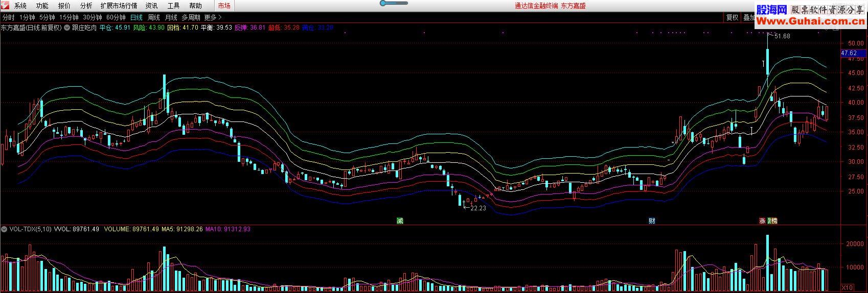Click the 涨 event marker icon
The width and height of the screenshot is (868, 293).
[x=762, y=221]
